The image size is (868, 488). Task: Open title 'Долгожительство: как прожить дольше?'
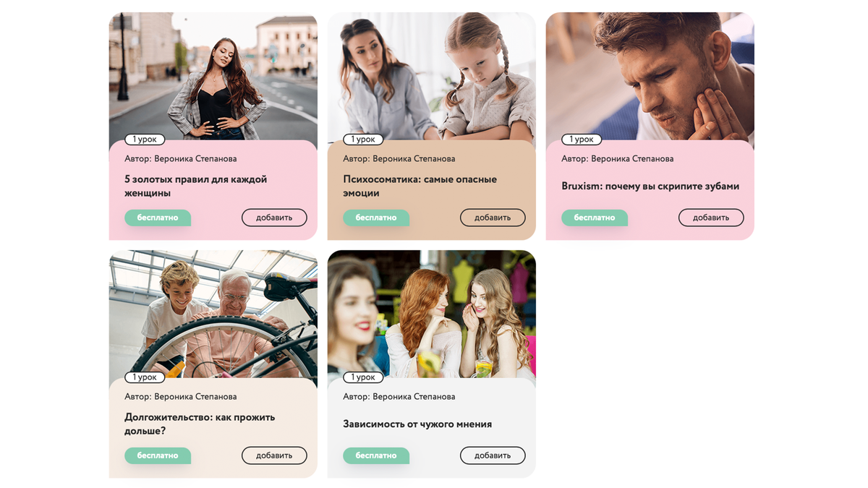200,424
